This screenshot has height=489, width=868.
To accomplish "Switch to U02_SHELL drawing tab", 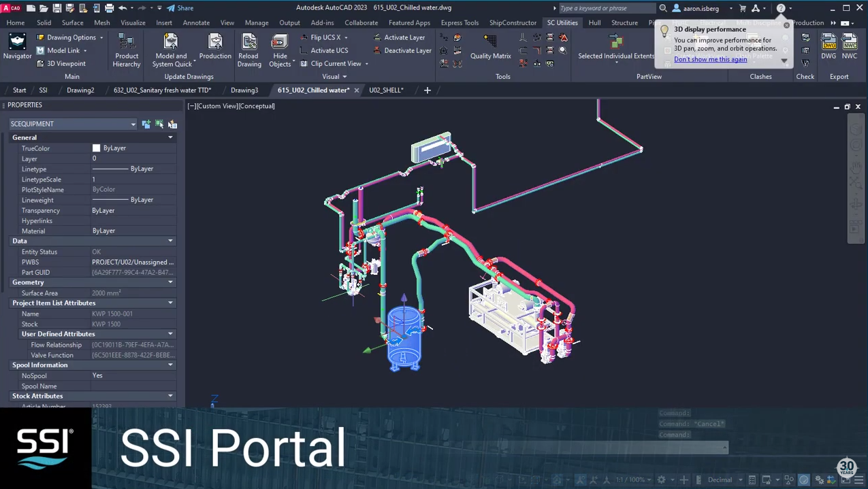I will point(386,90).
